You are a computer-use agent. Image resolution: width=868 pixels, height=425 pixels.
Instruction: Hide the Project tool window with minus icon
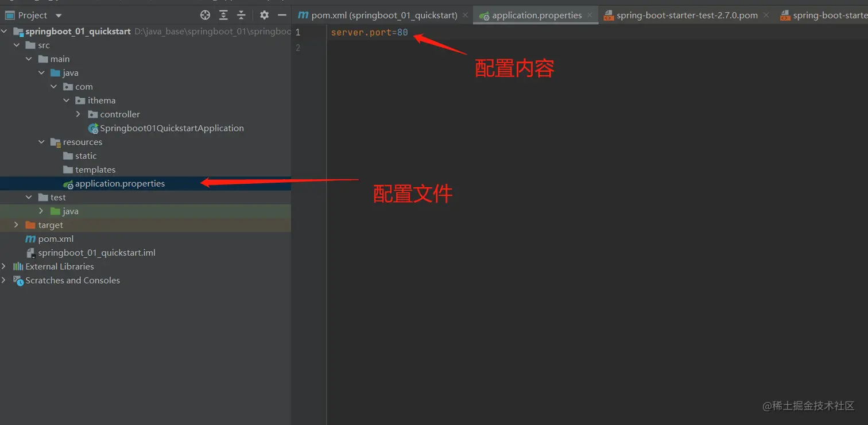tap(281, 15)
